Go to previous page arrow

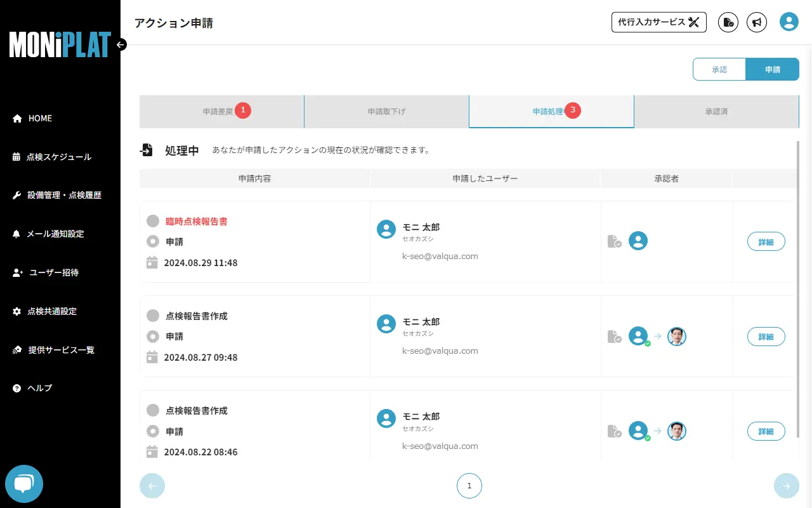[152, 486]
